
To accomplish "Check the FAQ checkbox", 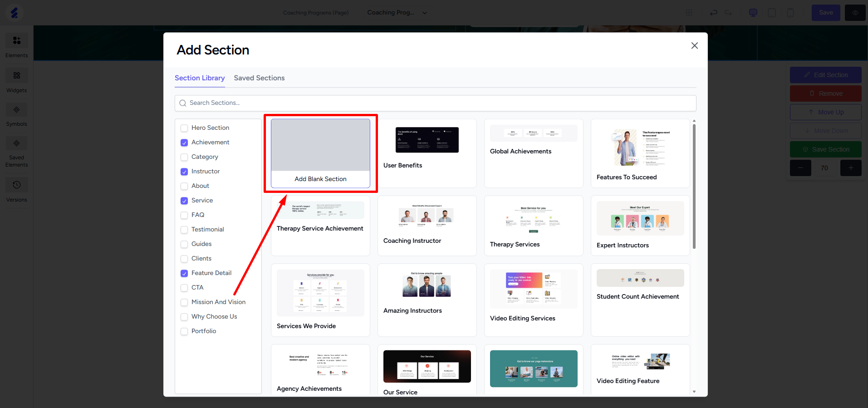I will coord(184,215).
